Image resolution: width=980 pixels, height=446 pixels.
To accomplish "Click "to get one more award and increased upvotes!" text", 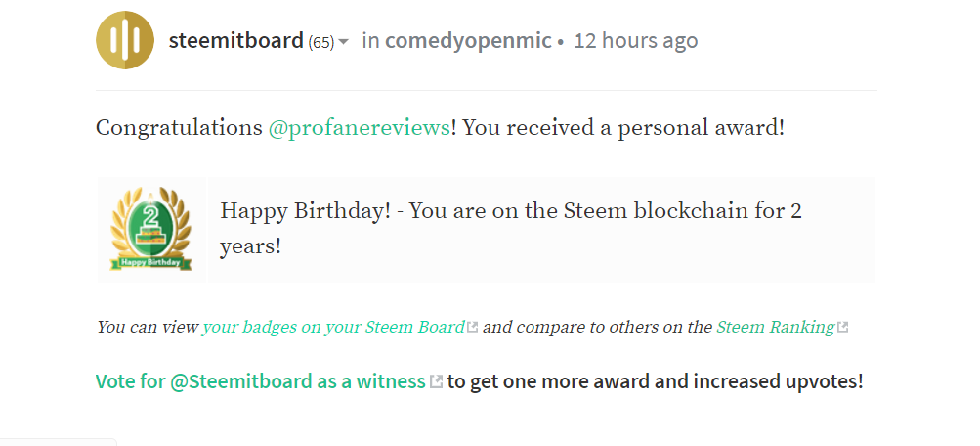I will pos(655,381).
